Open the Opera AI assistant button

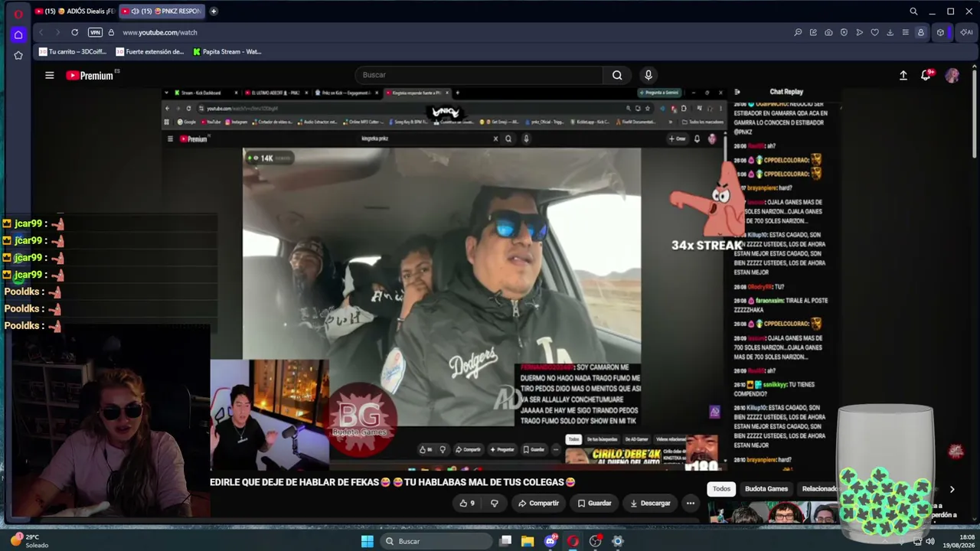pos(966,32)
